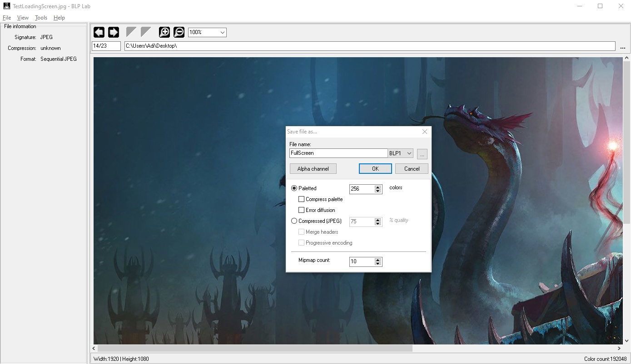Enable the Compress palette checkbox

301,199
